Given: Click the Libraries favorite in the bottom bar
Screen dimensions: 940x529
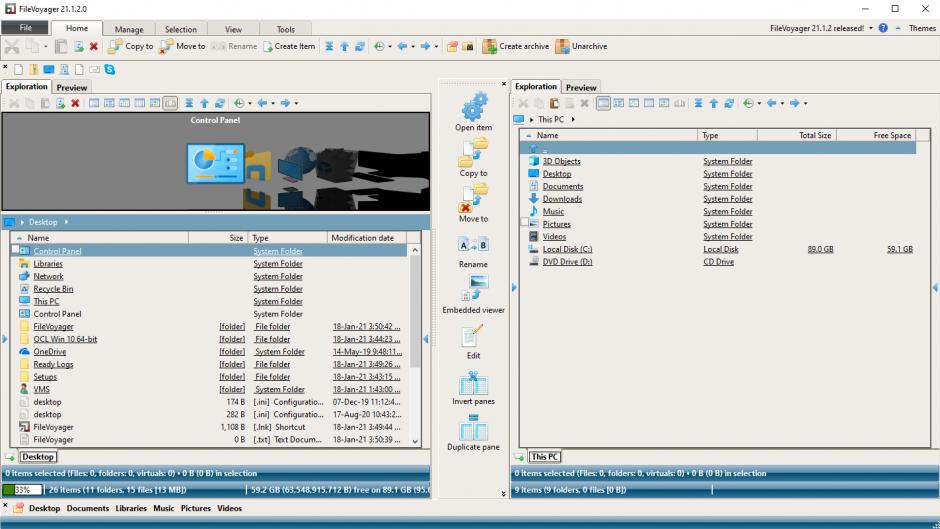Looking at the screenshot, I should pyautogui.click(x=131, y=508).
